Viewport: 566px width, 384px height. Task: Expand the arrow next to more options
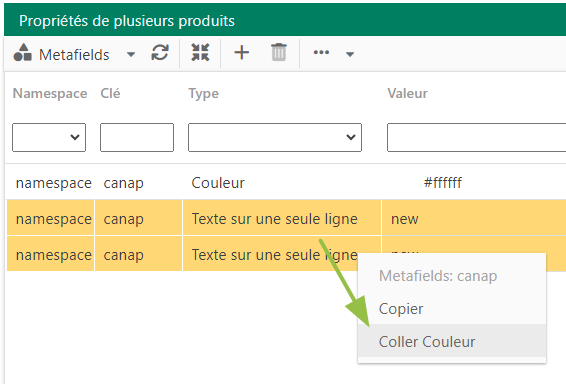(x=349, y=55)
